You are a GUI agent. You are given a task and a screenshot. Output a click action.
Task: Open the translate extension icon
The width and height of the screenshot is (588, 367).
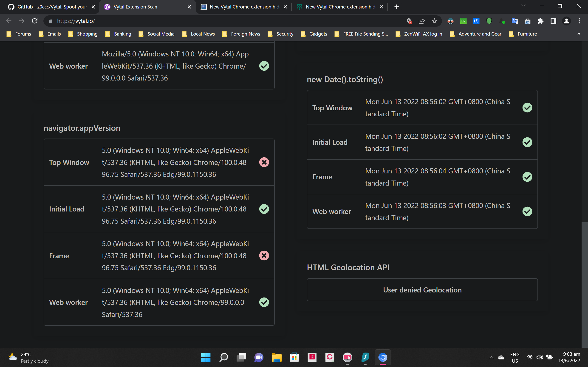click(x=515, y=21)
